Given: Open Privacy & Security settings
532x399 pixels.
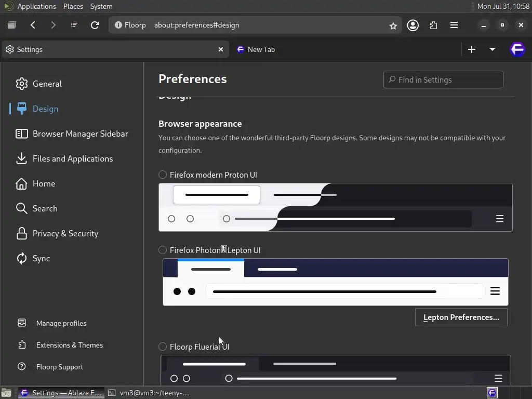Looking at the screenshot, I should click(x=57, y=233).
